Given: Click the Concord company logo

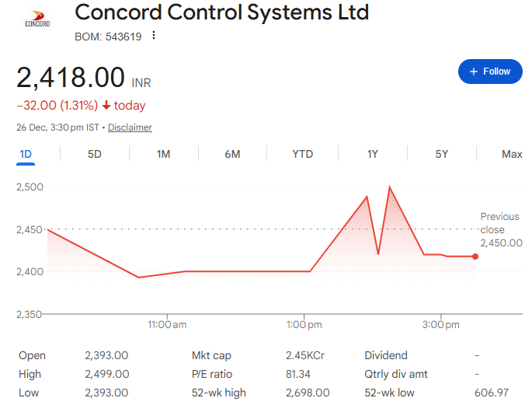Looking at the screenshot, I should point(37,20).
